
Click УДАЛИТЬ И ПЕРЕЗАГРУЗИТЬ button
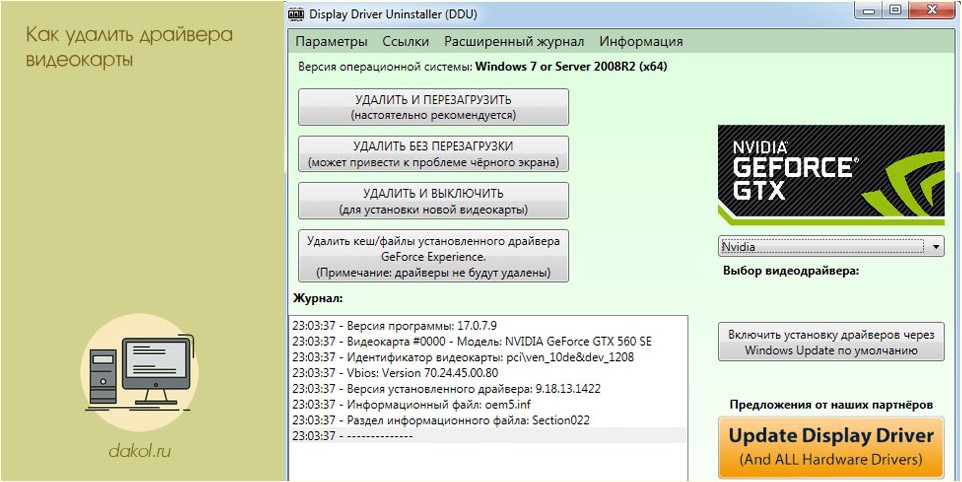point(433,107)
